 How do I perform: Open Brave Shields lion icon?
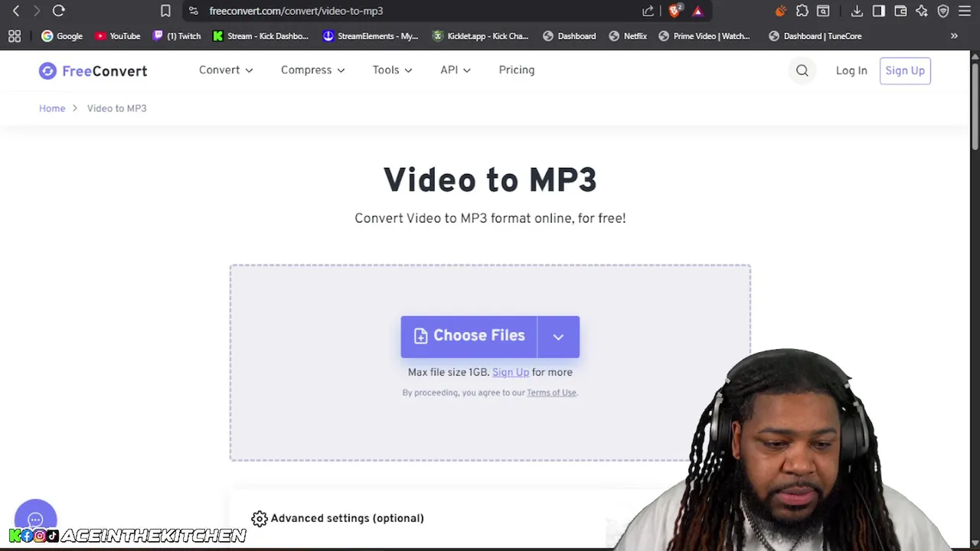(x=675, y=11)
